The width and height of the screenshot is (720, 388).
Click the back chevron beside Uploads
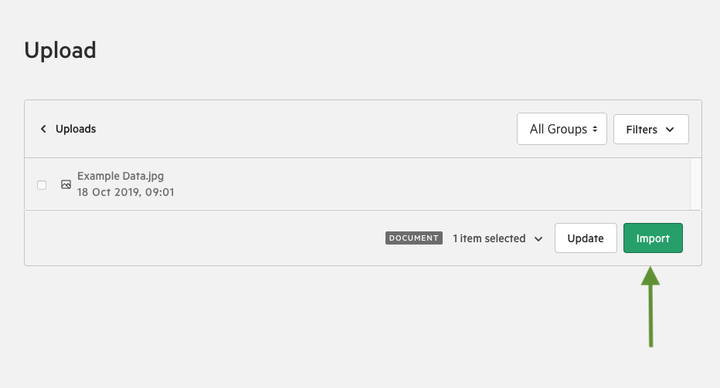tap(43, 129)
